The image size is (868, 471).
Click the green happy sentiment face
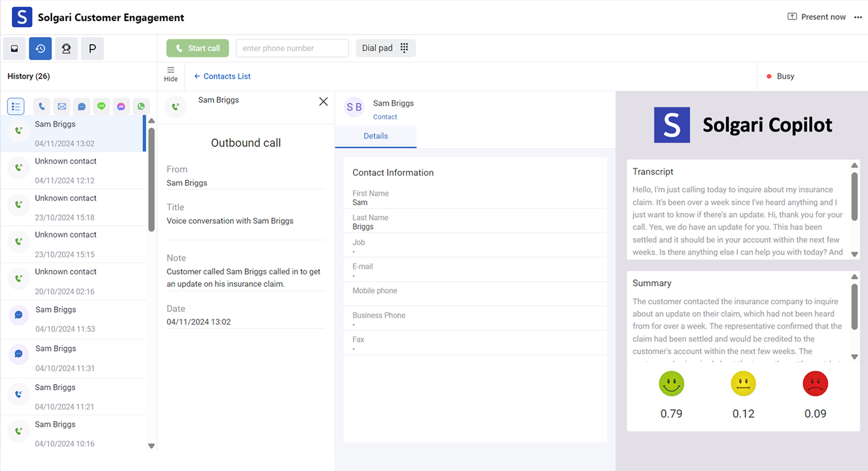tap(671, 384)
